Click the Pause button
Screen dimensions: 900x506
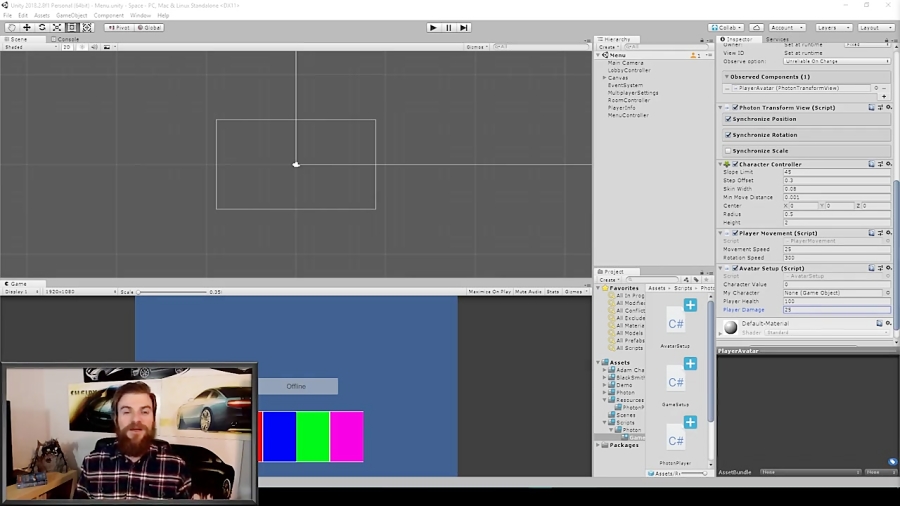[448, 28]
